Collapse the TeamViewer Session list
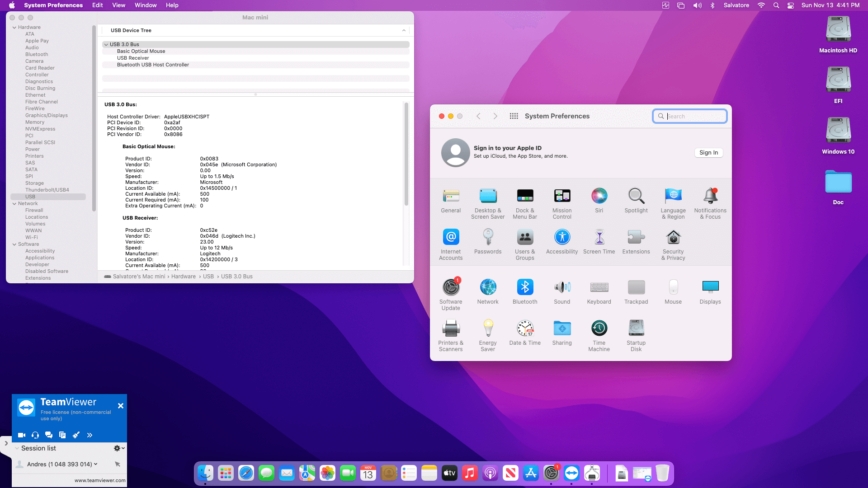This screenshot has width=868, height=488. pyautogui.click(x=17, y=449)
